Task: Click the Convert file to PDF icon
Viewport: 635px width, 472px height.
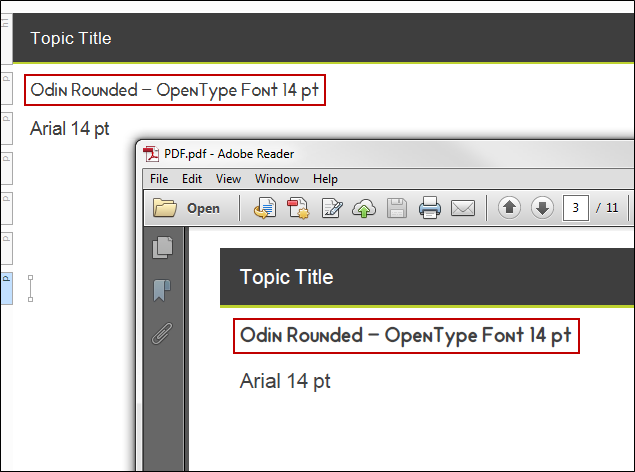Action: tap(265, 208)
